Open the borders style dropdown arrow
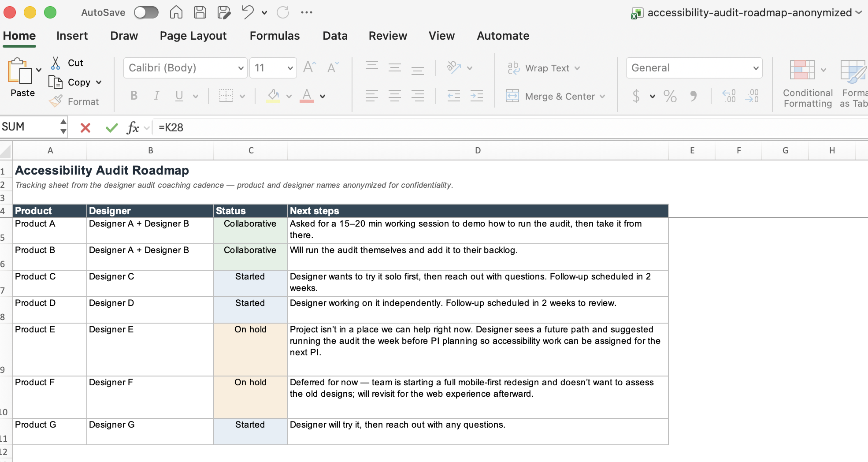The width and height of the screenshot is (868, 462). 242,96
